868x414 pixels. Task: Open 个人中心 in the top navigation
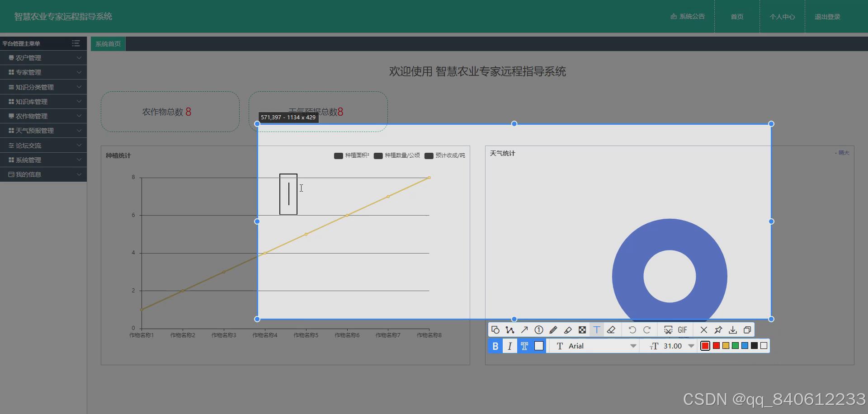(782, 17)
